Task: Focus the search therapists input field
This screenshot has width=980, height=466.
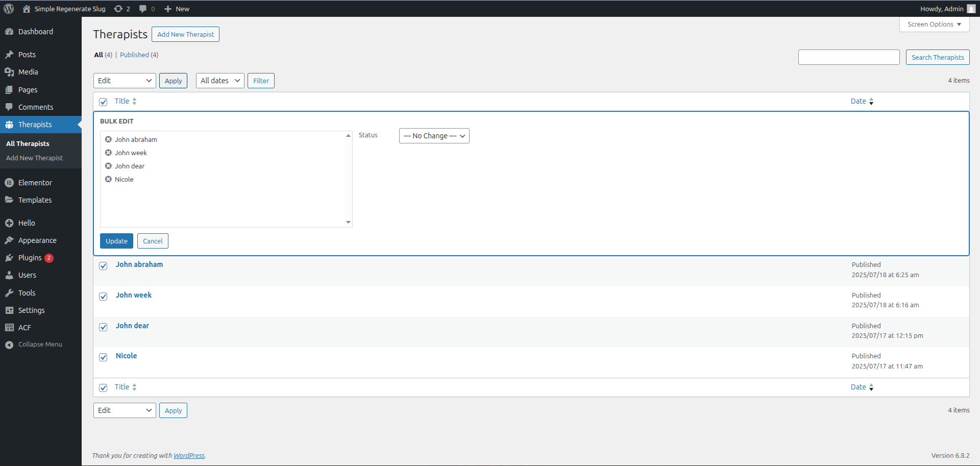Action: coord(849,57)
